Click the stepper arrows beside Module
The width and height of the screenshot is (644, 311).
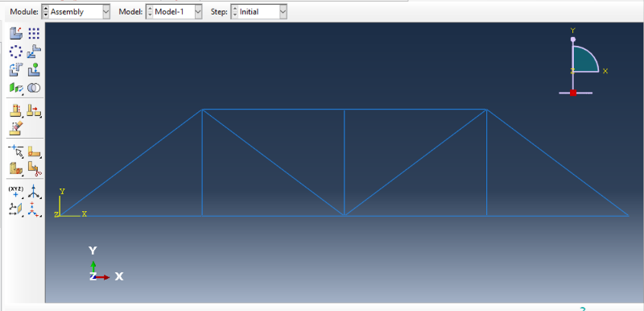[x=45, y=12]
